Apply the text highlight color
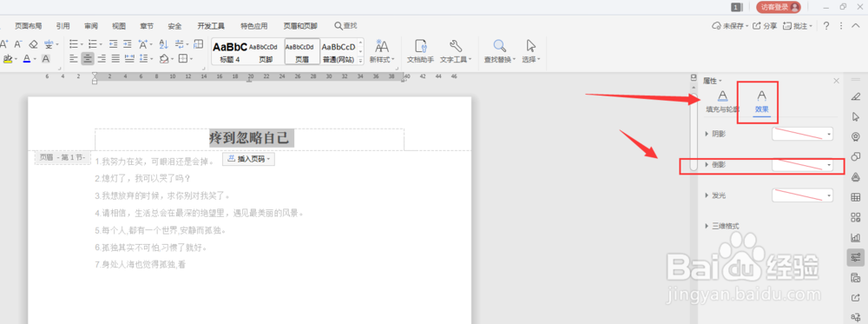The image size is (868, 324). (x=7, y=58)
